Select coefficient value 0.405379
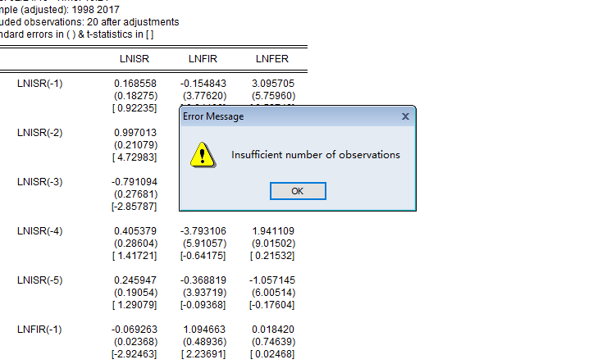The image size is (593, 364). point(135,231)
